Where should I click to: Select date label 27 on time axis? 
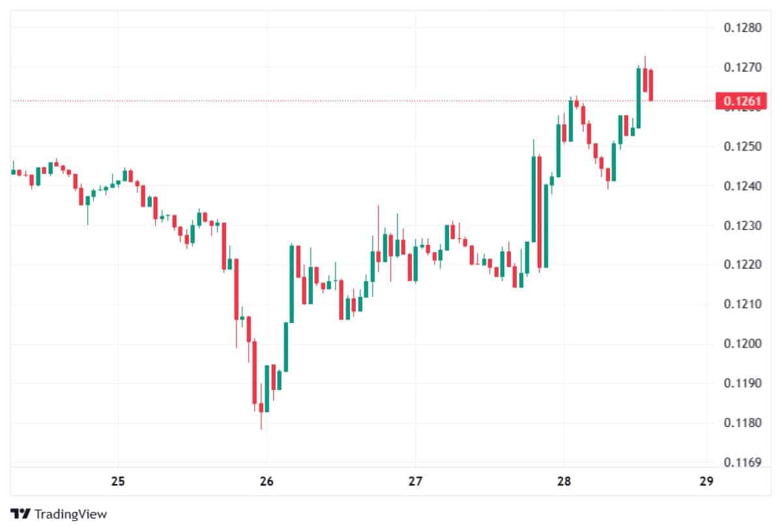coord(415,482)
